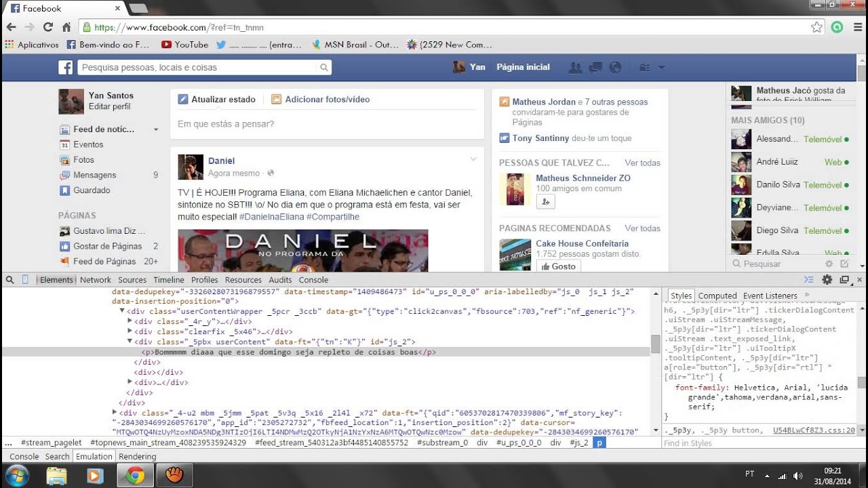Switch to the Resources DevTools tab
The height and width of the screenshot is (488, 868).
pyautogui.click(x=243, y=279)
